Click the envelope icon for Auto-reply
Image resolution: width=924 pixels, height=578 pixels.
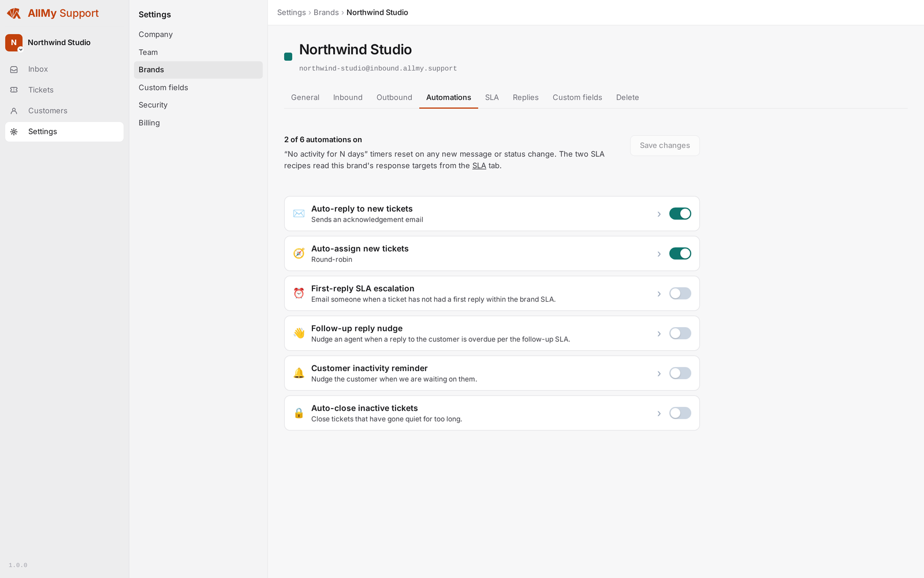(299, 214)
